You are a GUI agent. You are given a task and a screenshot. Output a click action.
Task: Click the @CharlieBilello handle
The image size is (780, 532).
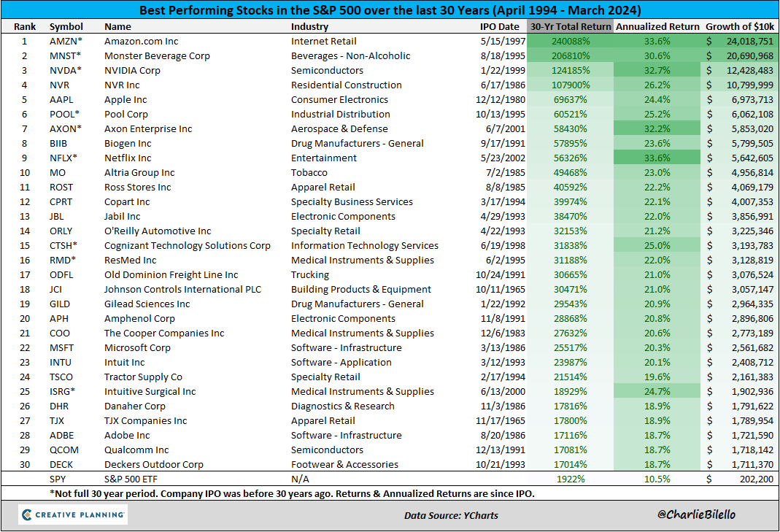click(x=696, y=514)
